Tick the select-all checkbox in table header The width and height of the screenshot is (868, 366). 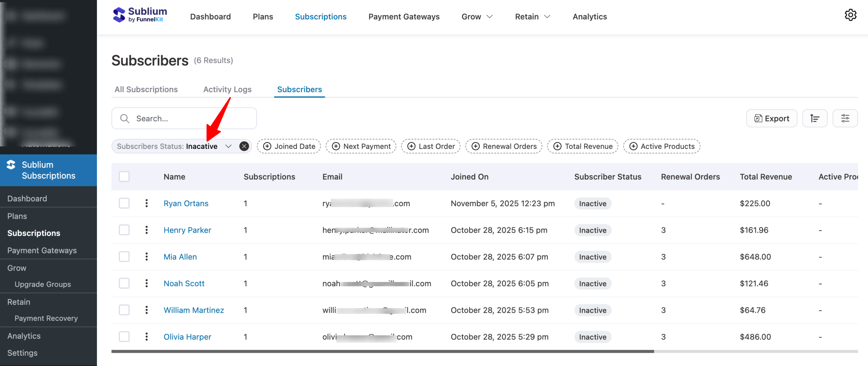click(x=124, y=177)
